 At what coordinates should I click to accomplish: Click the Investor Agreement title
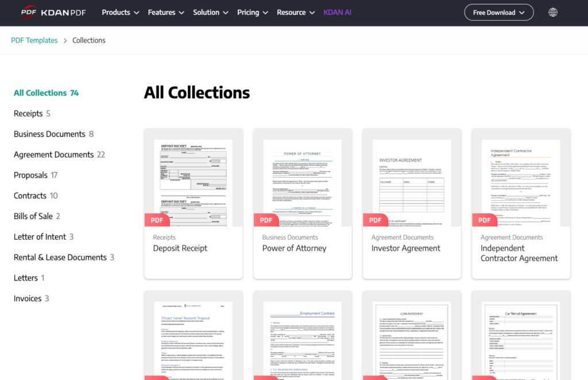(x=405, y=248)
